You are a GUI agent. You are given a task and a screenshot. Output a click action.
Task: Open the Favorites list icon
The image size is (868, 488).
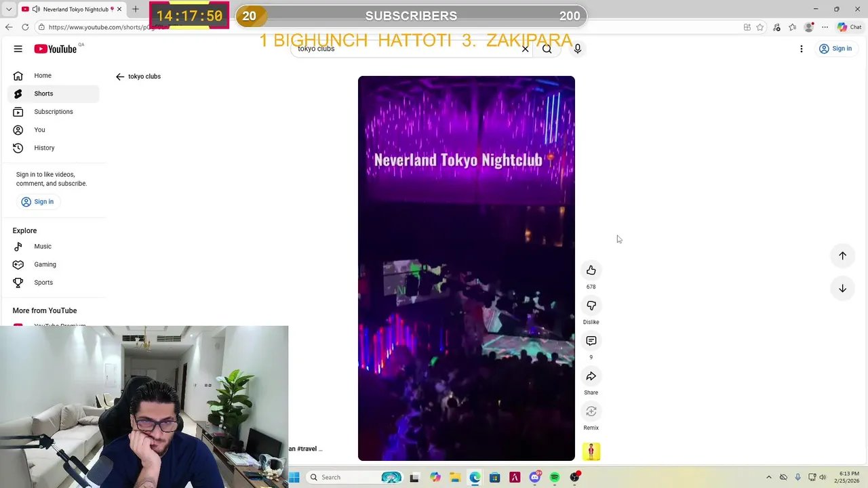coord(792,27)
